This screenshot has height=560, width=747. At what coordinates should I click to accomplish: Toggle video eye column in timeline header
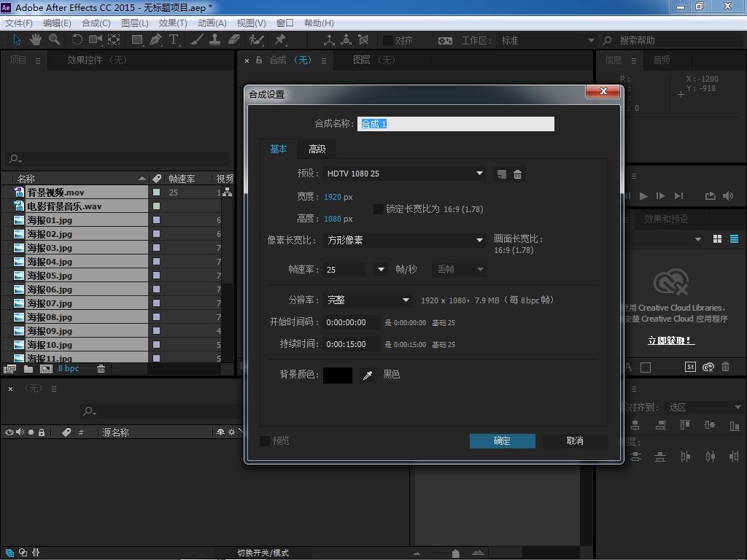click(x=9, y=432)
